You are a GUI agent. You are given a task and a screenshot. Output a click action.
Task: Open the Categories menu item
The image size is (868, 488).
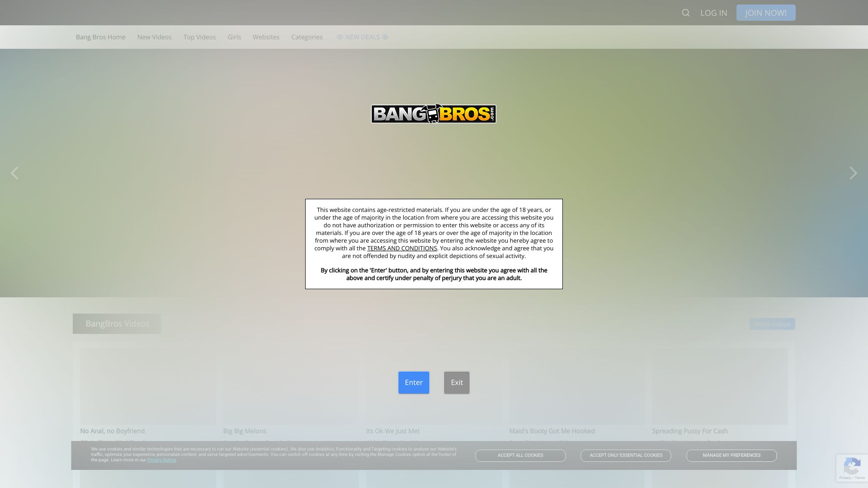(307, 37)
